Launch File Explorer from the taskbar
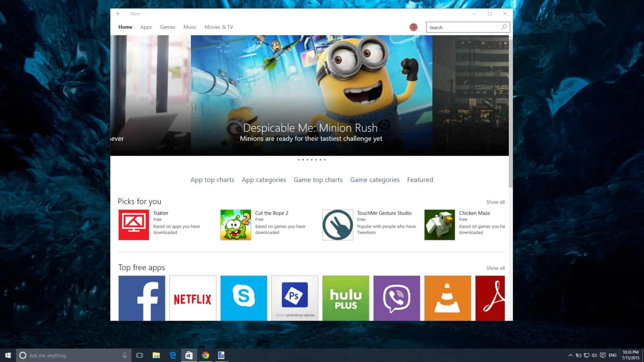Viewport: 644px width, 362px height. pos(156,355)
